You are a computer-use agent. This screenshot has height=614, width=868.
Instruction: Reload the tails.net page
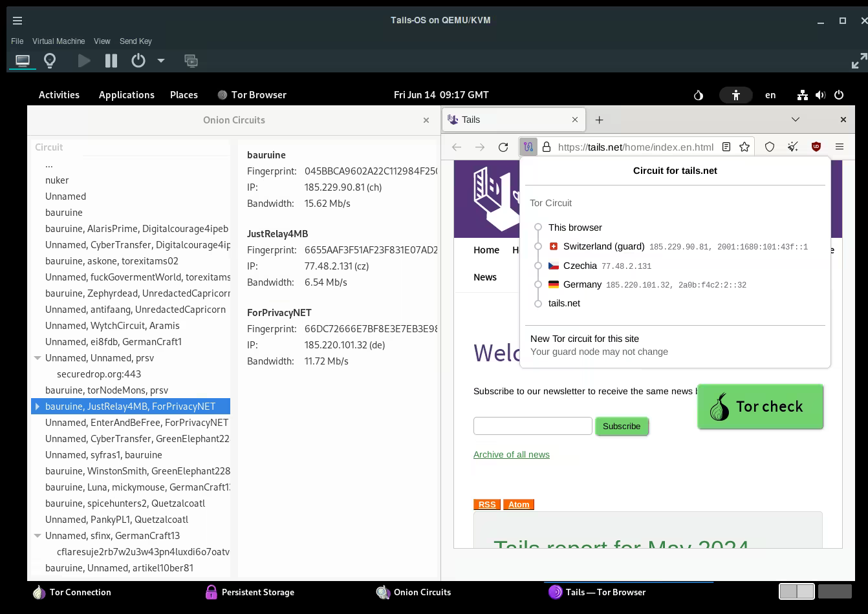pyautogui.click(x=503, y=147)
